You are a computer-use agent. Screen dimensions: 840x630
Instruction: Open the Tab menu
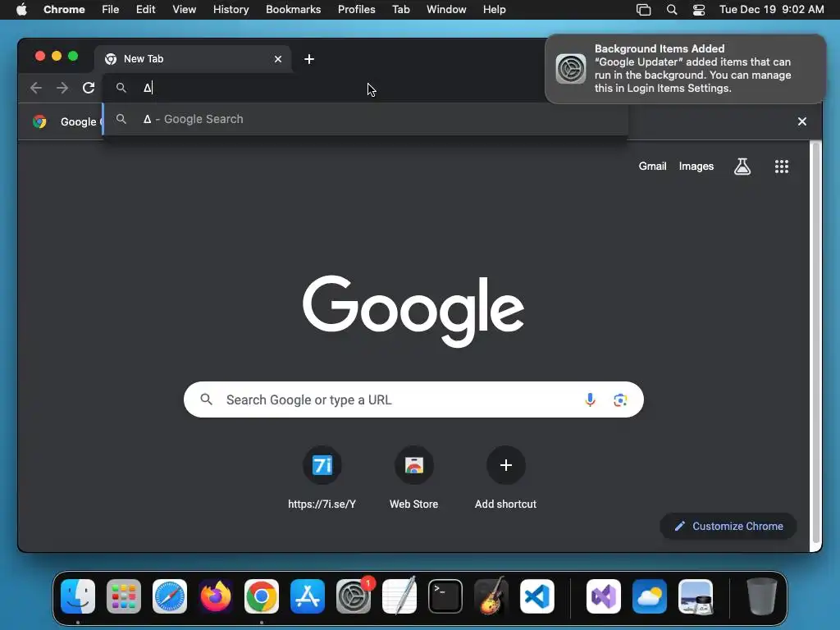click(400, 10)
